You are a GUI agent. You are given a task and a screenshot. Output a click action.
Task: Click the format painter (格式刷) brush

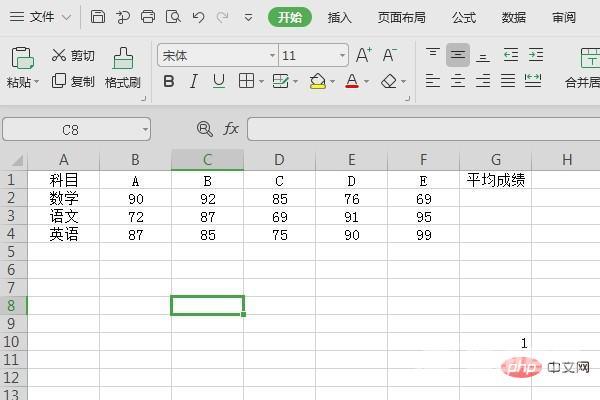coord(122,67)
